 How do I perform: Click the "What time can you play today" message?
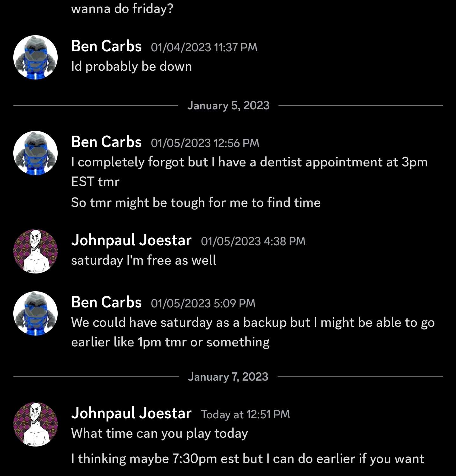coord(160,434)
